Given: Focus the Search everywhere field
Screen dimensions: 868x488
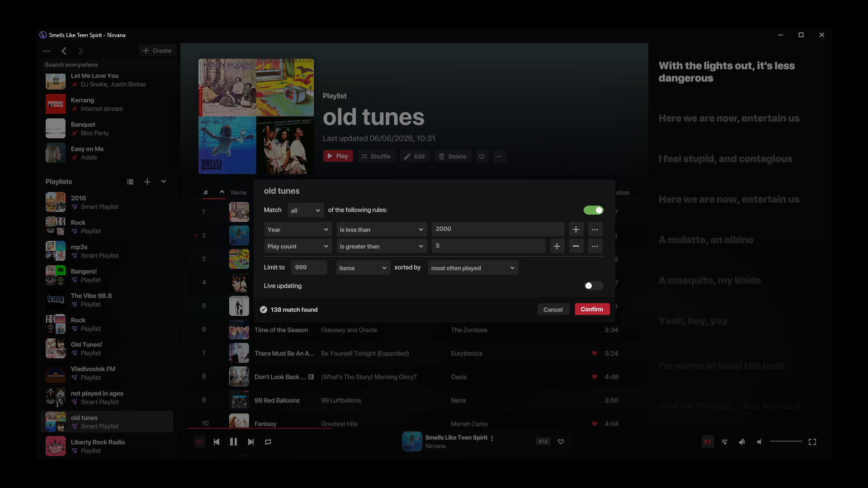Looking at the screenshot, I should pos(108,65).
